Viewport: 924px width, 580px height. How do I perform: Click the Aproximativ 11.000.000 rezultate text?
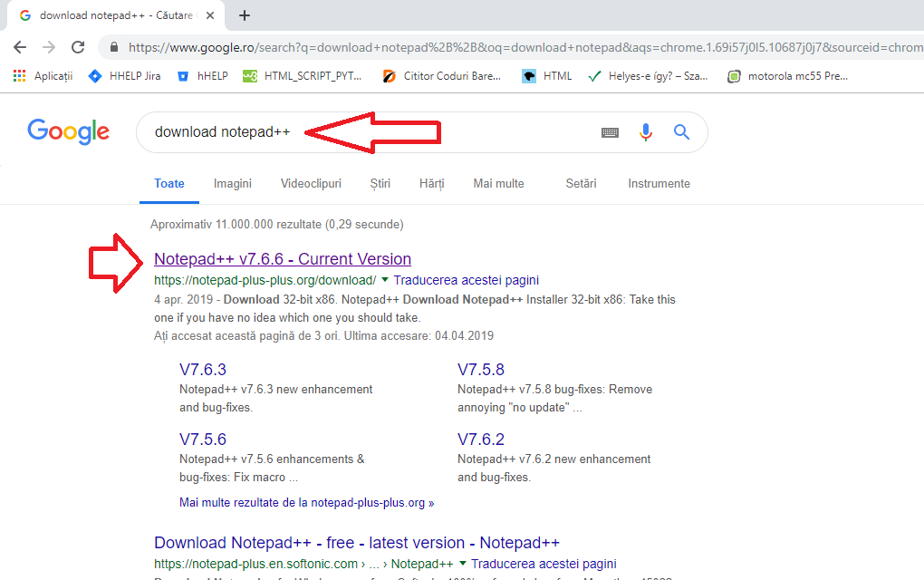point(277,225)
